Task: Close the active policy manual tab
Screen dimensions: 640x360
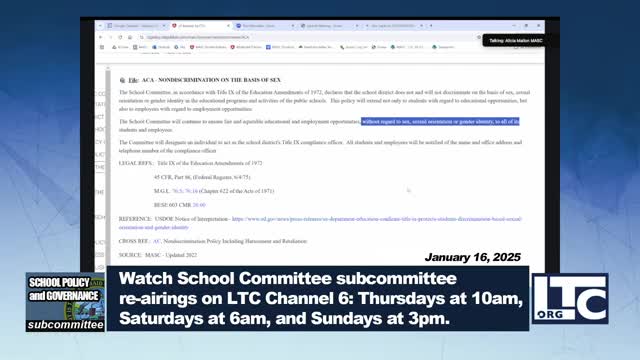Action: pyautogui.click(x=228, y=26)
